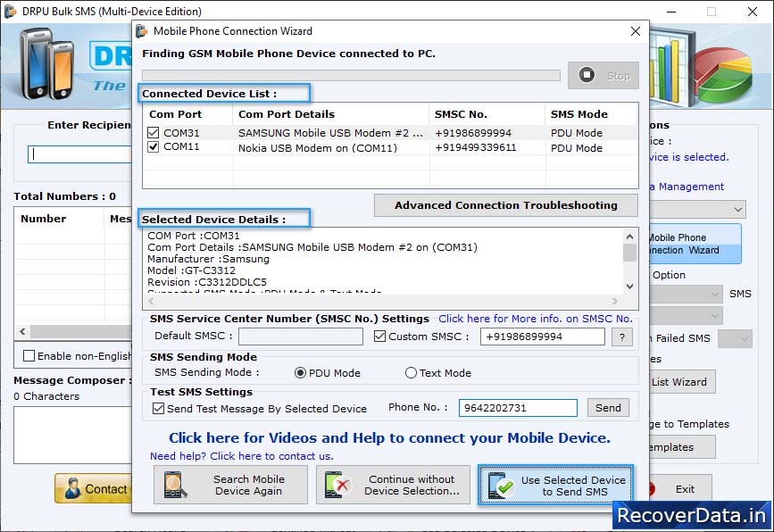Click the test Phone No. input field
Screen dimensions: 774x532
point(518,408)
